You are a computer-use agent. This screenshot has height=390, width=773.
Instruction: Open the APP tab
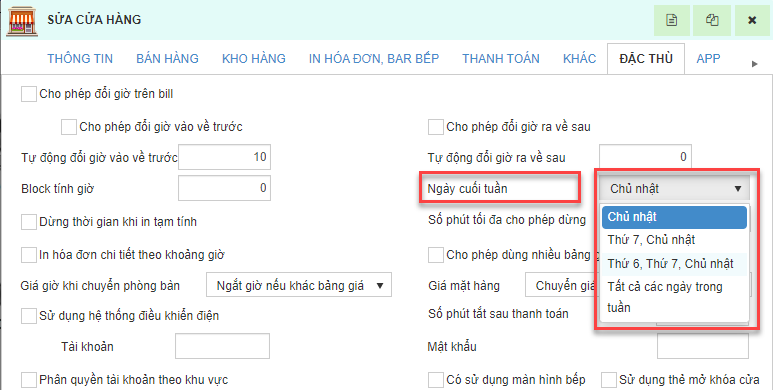point(708,59)
